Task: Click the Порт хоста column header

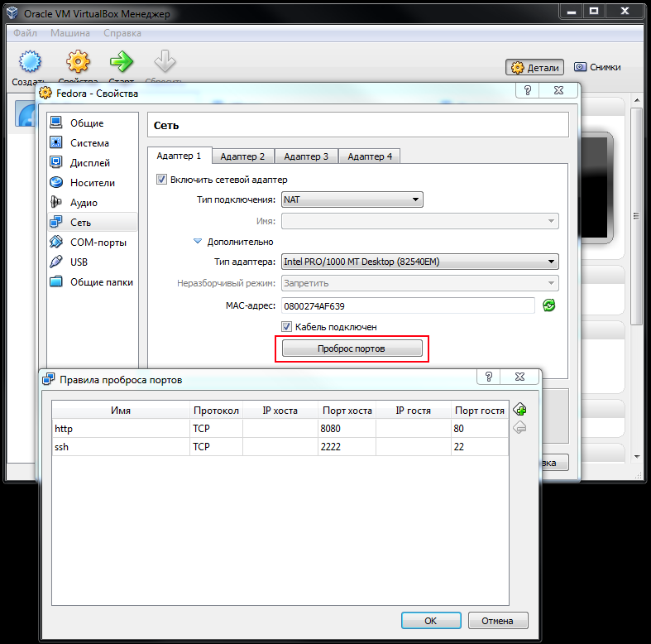Action: click(347, 411)
